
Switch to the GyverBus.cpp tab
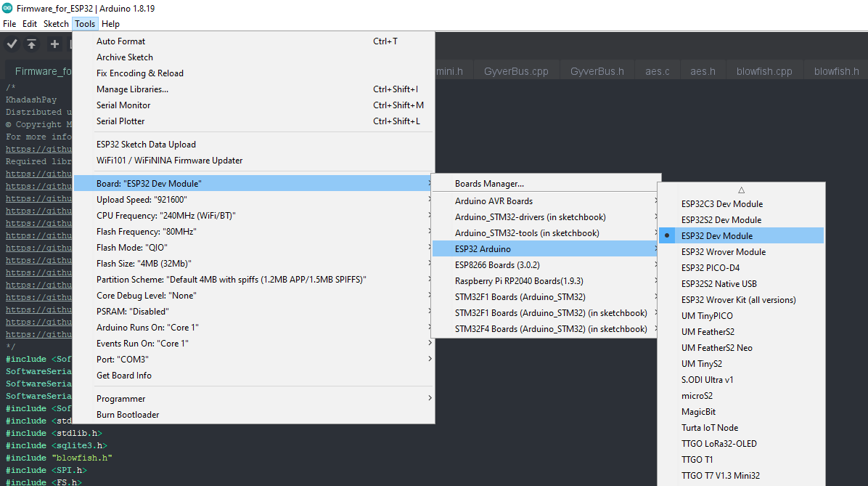(516, 71)
